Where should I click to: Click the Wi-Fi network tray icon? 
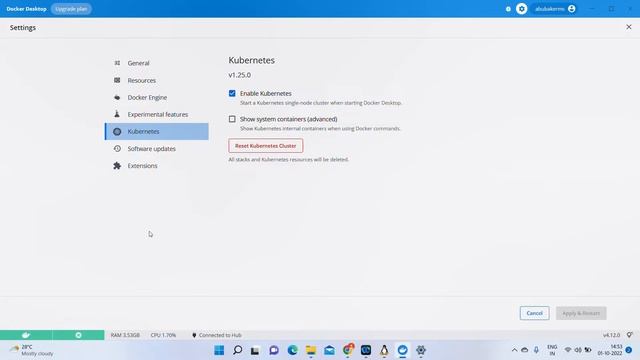(x=568, y=350)
